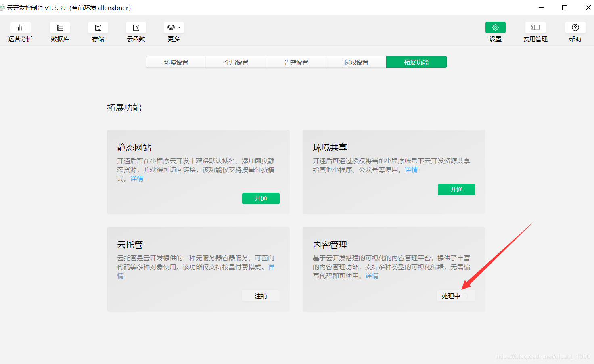Open the 帮助 help icon

575,27
